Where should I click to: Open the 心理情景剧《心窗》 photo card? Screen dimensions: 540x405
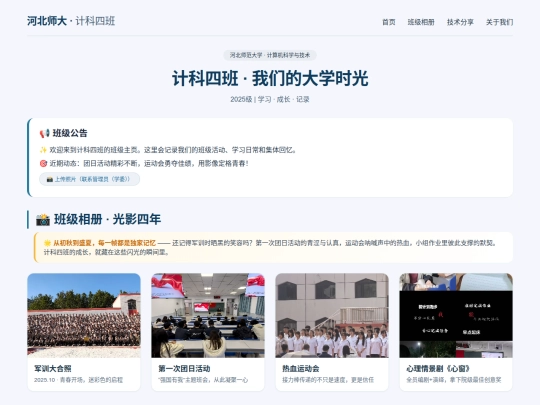click(456, 332)
